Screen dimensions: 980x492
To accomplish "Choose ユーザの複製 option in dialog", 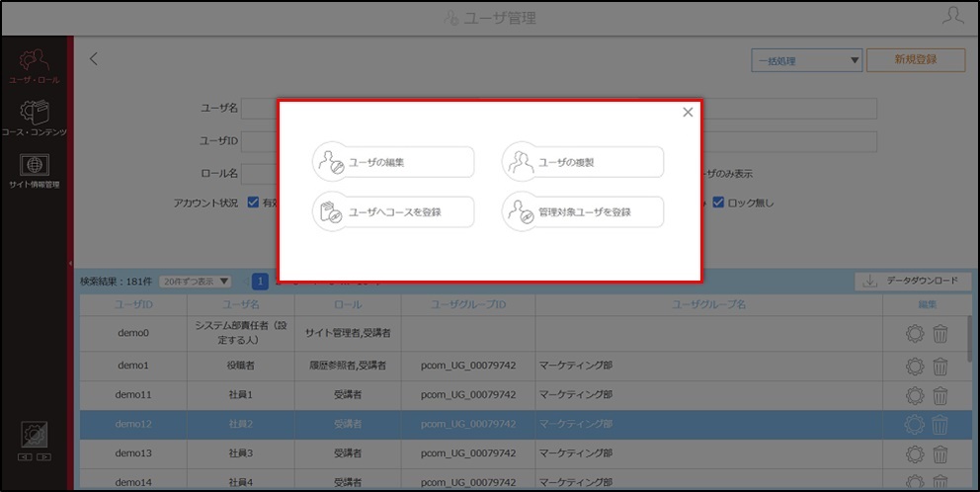I will click(583, 162).
